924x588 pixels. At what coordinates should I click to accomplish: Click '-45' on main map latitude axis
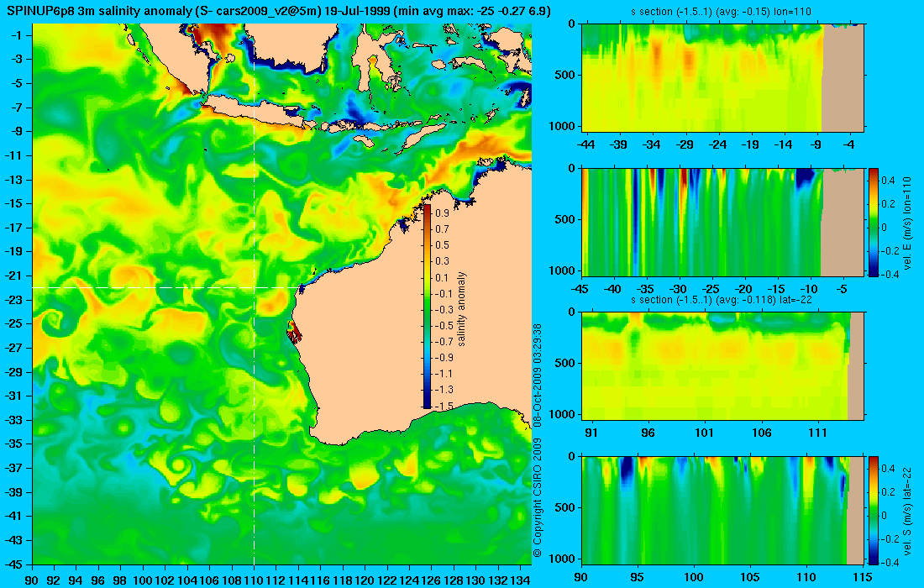click(x=13, y=564)
